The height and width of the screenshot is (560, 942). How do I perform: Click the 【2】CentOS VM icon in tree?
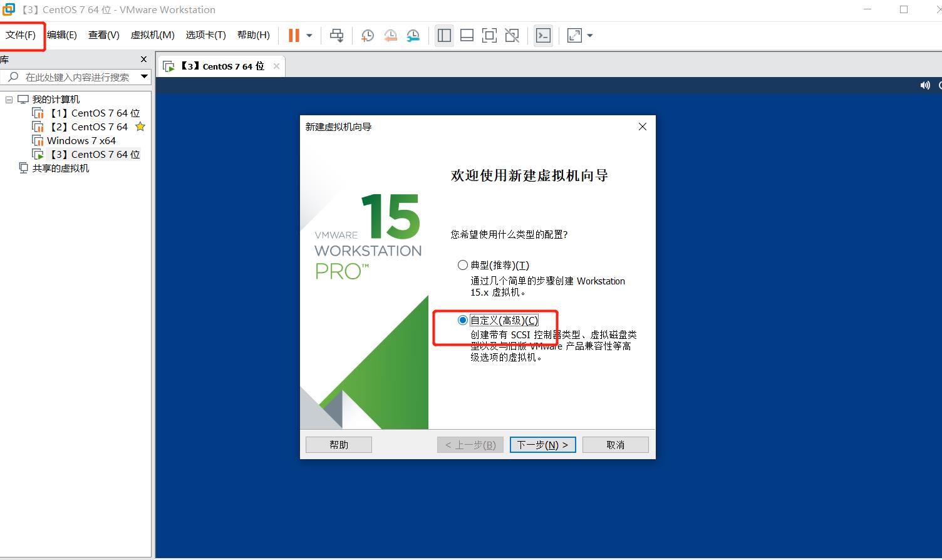click(38, 127)
